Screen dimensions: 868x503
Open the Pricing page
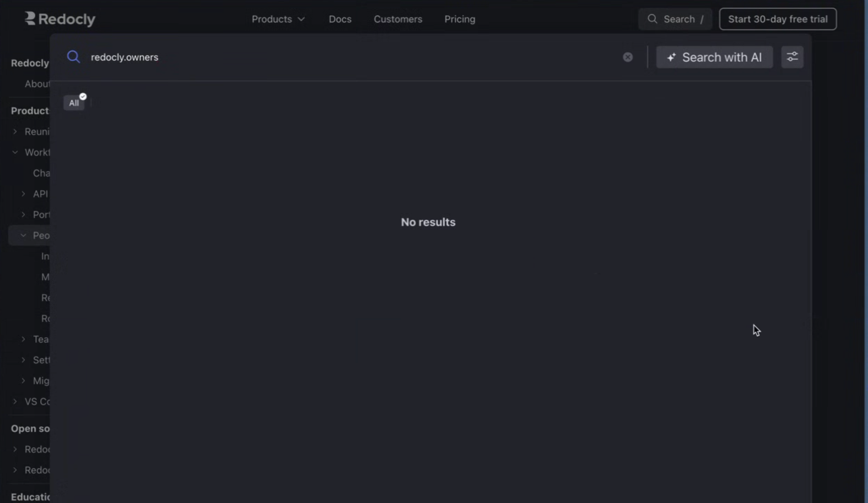[460, 19]
